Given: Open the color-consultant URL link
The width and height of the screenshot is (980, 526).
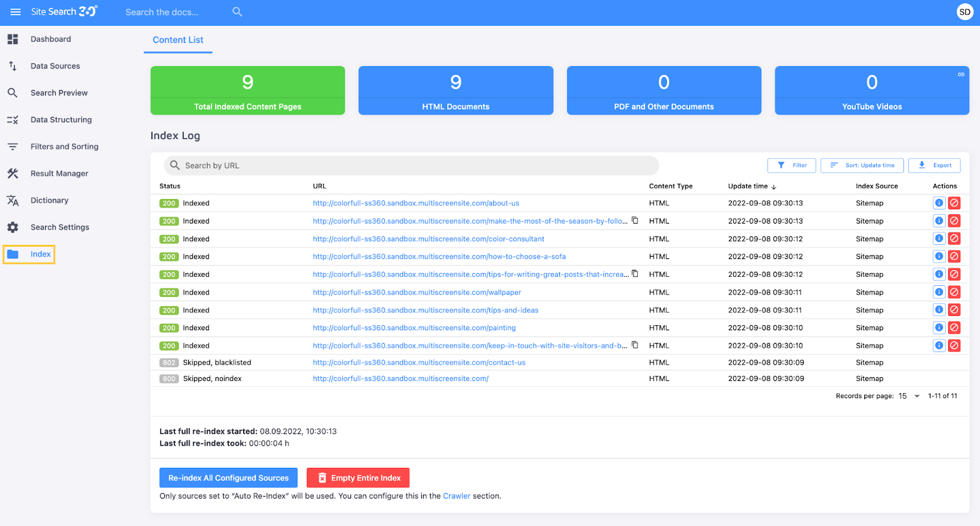Looking at the screenshot, I should pyautogui.click(x=429, y=239).
